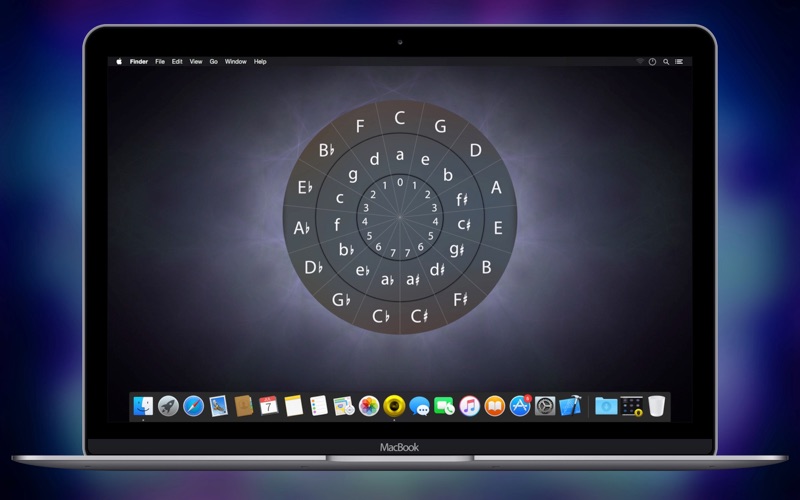Open the Window menu
This screenshot has width=800, height=500.
pos(235,62)
